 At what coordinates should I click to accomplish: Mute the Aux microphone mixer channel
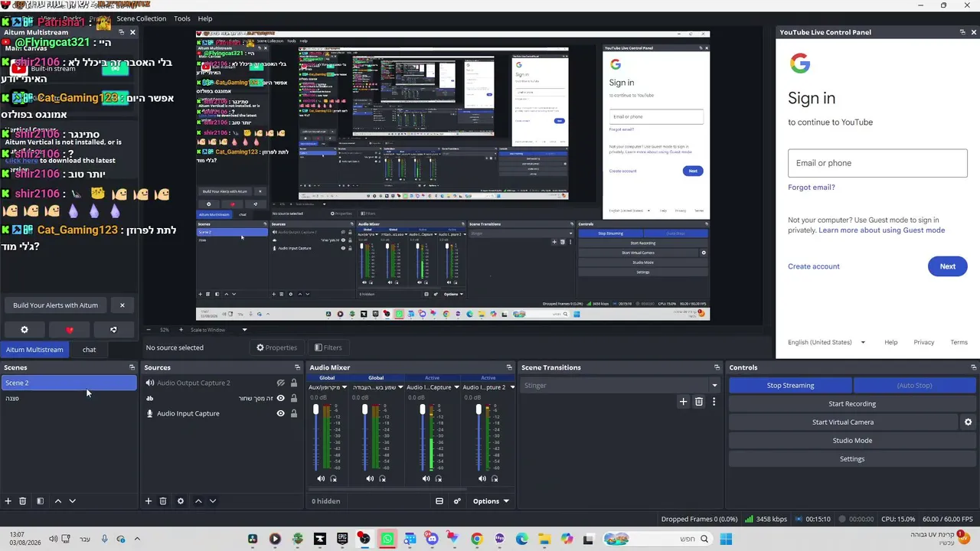pyautogui.click(x=321, y=479)
